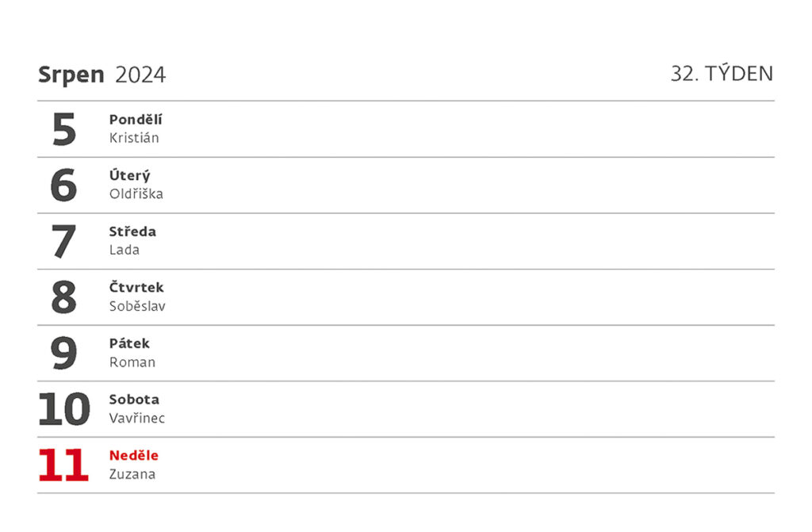Select the Pátek day label
The width and height of the screenshot is (812, 532).
coord(129,343)
